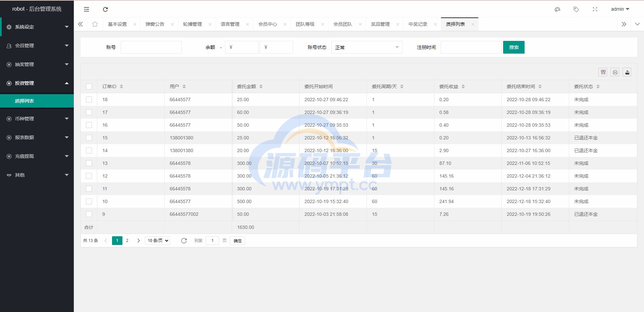This screenshot has width=644, height=312.
Task: Open 账号状态 dropdown showing 正常
Action: (367, 47)
